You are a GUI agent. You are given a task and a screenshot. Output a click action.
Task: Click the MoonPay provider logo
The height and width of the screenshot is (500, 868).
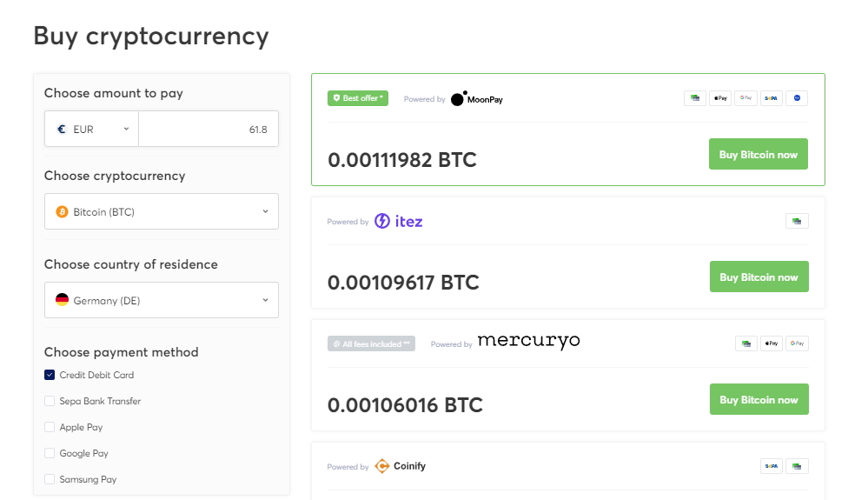click(477, 98)
